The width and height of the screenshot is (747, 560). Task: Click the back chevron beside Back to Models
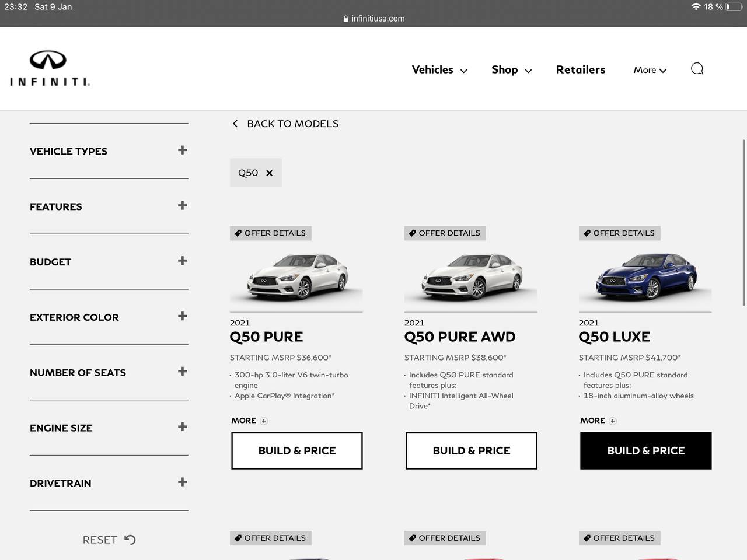click(235, 124)
